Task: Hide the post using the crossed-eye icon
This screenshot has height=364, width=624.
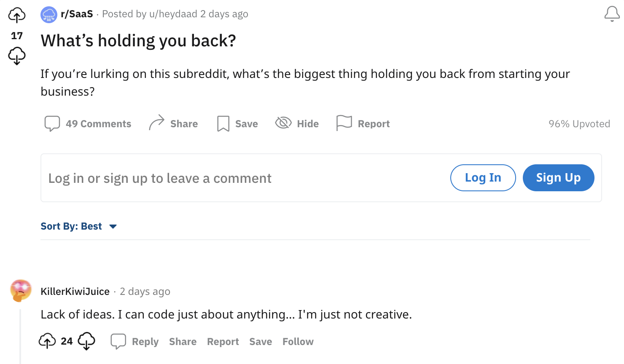Action: (283, 123)
